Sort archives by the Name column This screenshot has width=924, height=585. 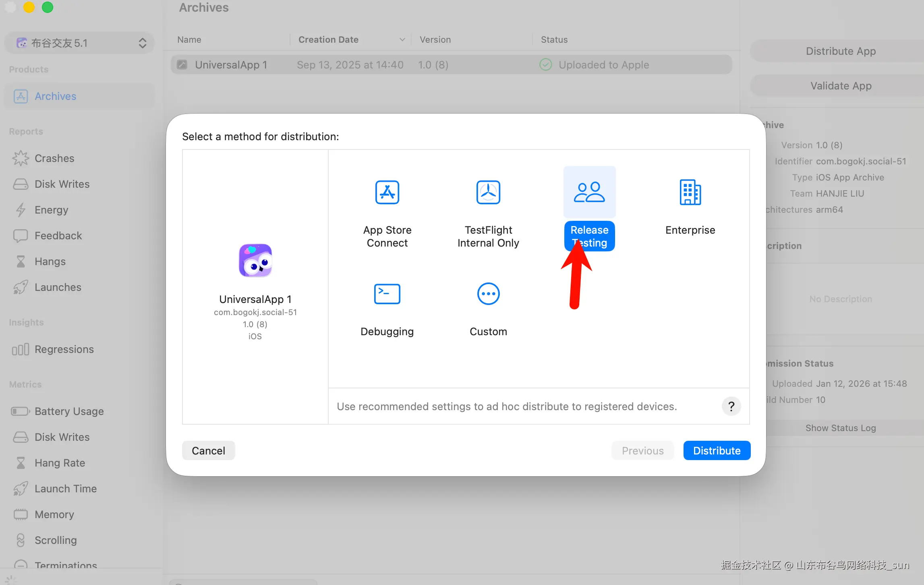coord(189,39)
